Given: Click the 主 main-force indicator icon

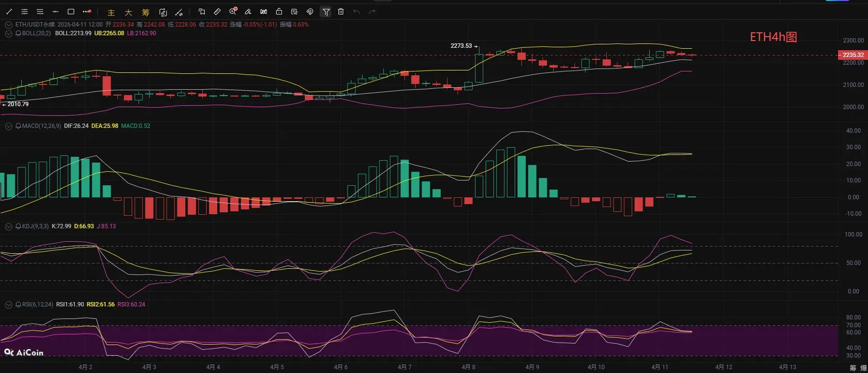Looking at the screenshot, I should (111, 13).
